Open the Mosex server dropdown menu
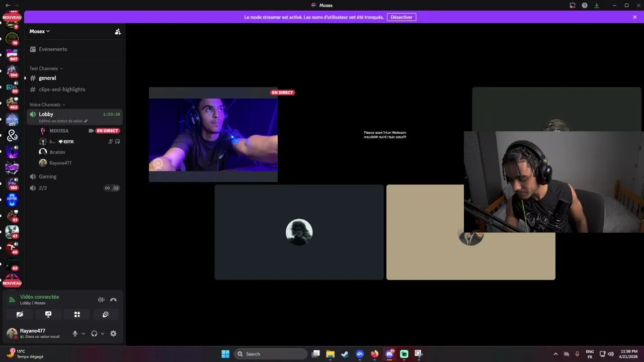The width and height of the screenshot is (644, 362). [x=40, y=31]
